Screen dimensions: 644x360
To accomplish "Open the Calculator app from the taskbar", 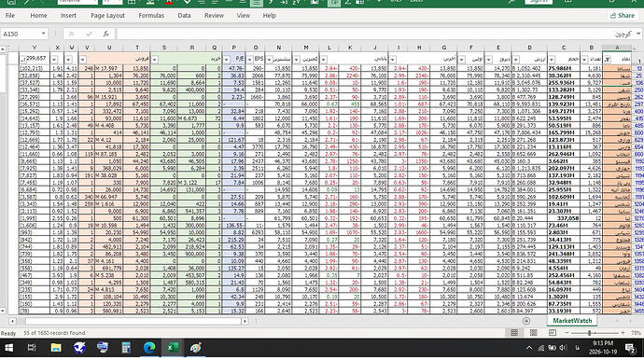I will (x=126, y=348).
